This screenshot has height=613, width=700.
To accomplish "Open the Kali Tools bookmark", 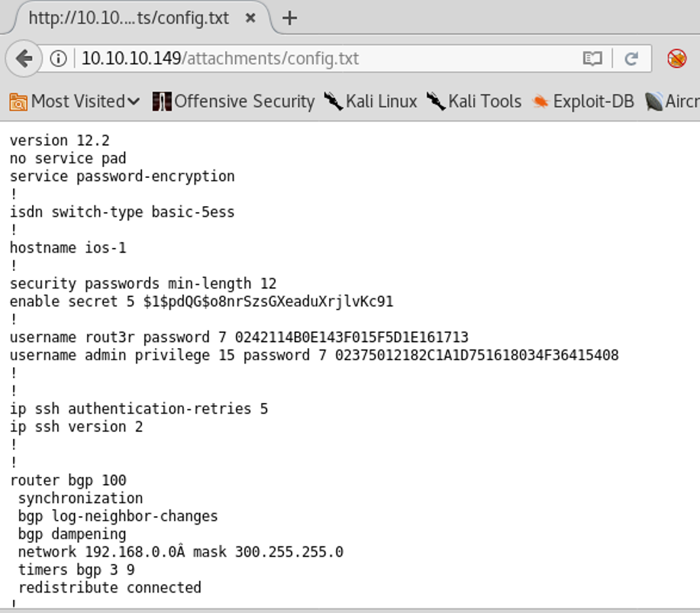I will click(x=474, y=102).
